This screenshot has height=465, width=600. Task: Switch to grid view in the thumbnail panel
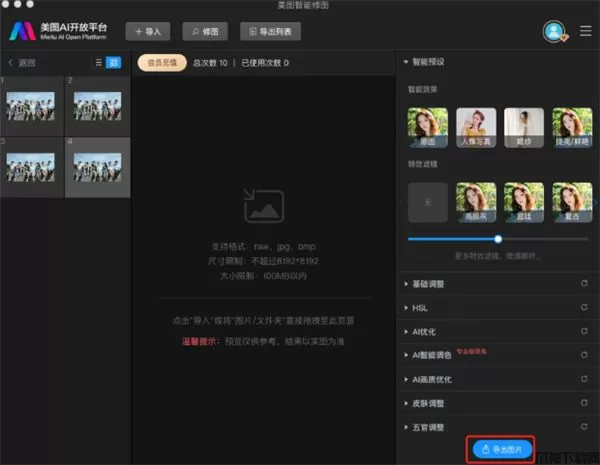tap(113, 63)
